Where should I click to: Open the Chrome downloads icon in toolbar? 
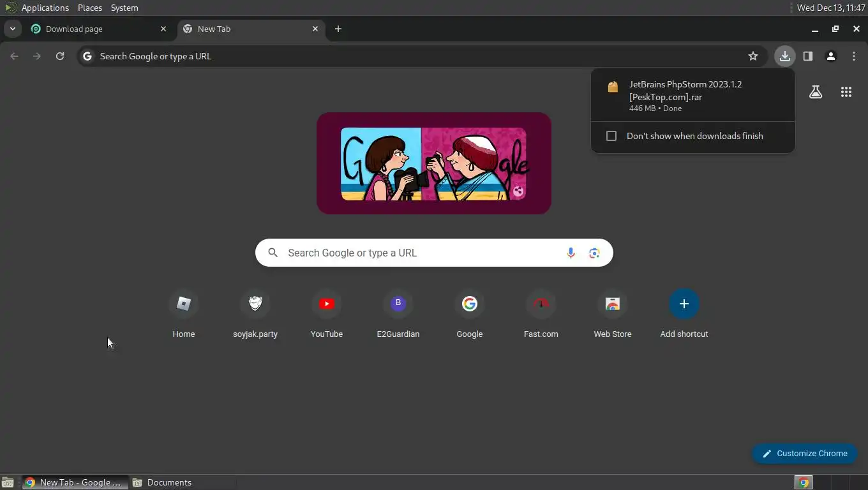tap(784, 56)
